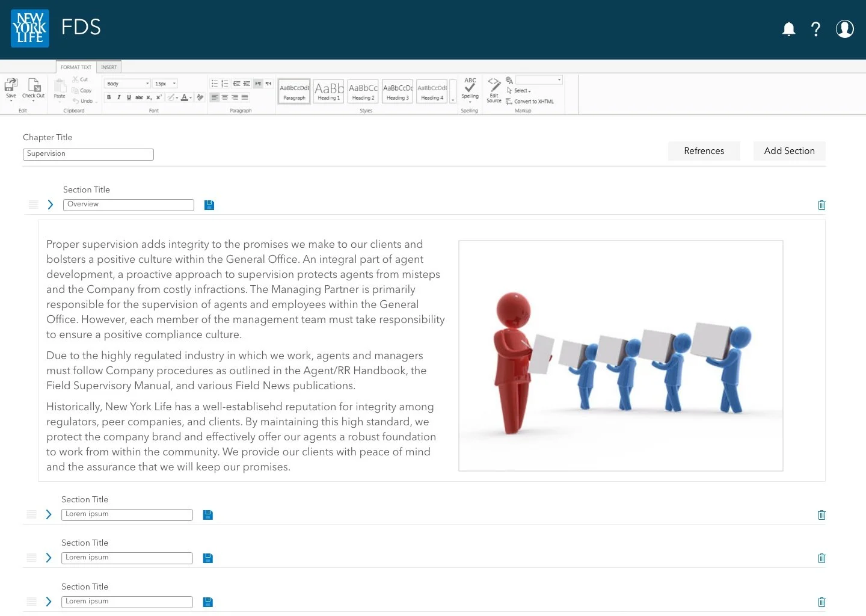The height and width of the screenshot is (616, 866).
Task: Open the Markup language dropdown
Action: click(539, 80)
